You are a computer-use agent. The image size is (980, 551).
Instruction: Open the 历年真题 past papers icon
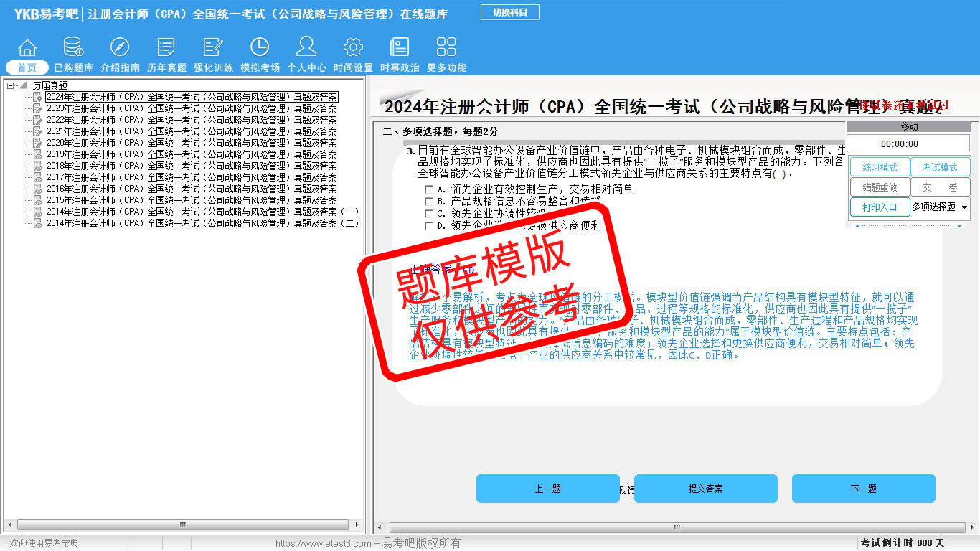[166, 48]
